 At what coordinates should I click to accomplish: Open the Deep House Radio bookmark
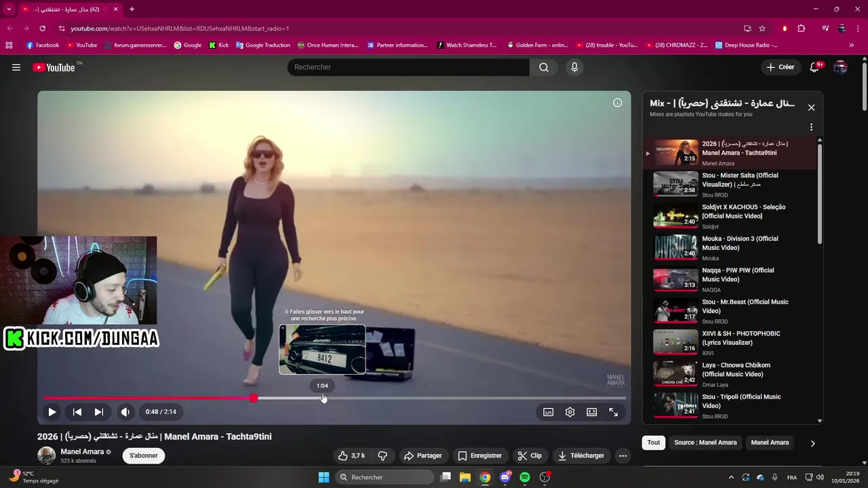tap(745, 45)
